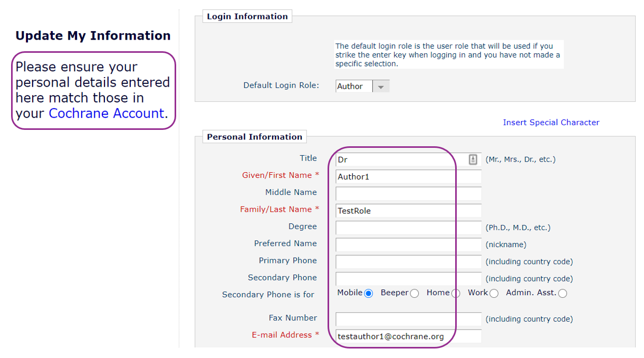The height and width of the screenshot is (358, 644).
Task: Click the Title input field
Action: 401,159
